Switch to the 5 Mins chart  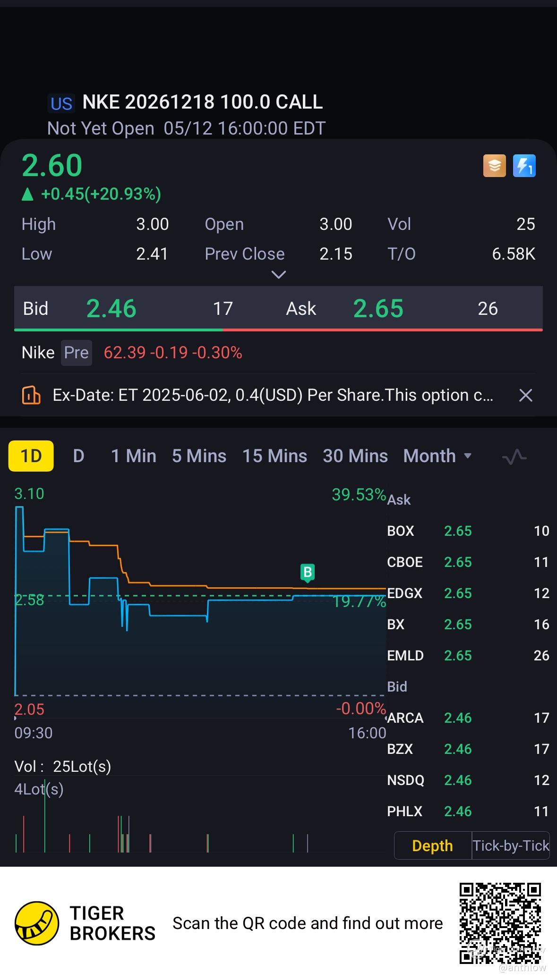pos(199,456)
